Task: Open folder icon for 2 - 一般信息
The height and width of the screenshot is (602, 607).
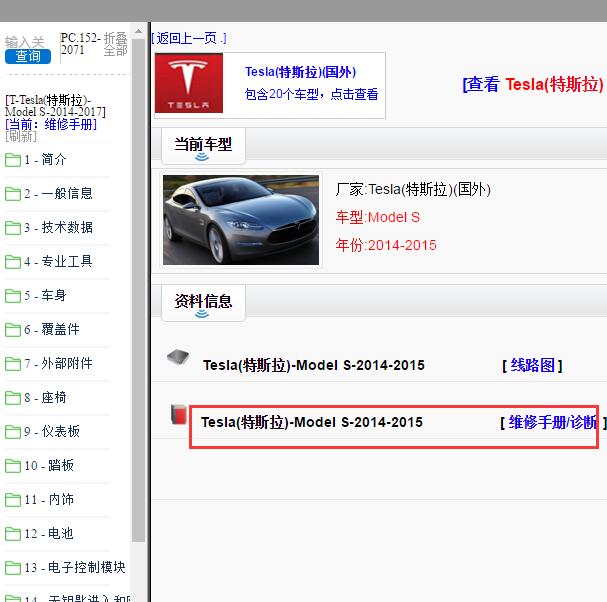Action: 13,194
